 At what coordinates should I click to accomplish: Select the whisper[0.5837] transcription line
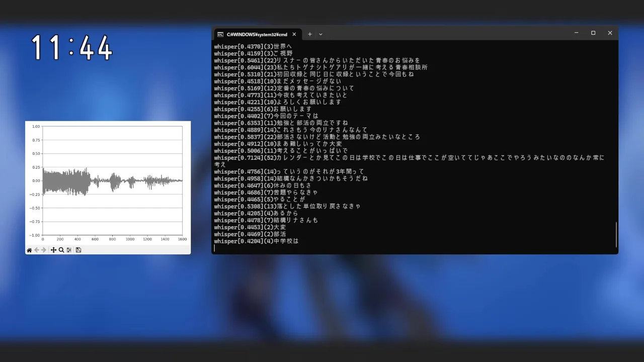[317, 137]
